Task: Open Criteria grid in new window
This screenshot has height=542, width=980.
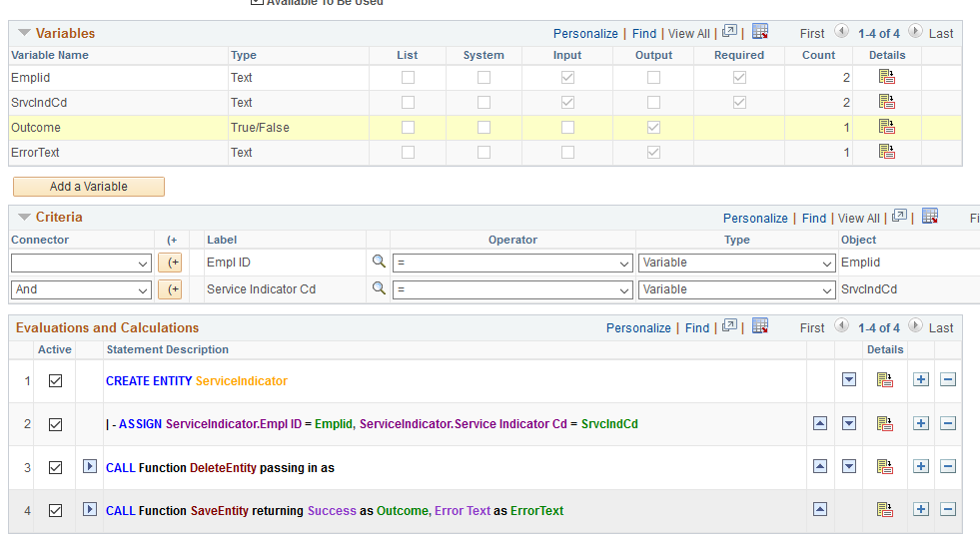Action: point(899,216)
